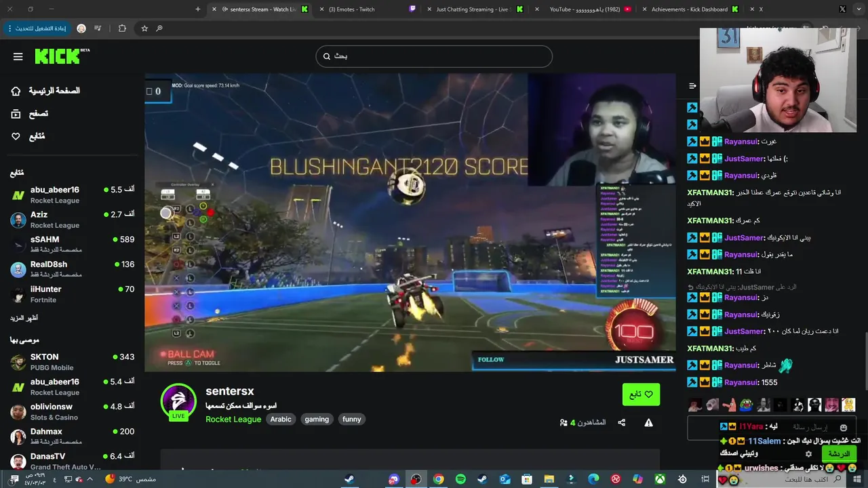Screen dimensions: 868x488
Task: Open the zoom magnifier in address bar
Action: [159, 28]
